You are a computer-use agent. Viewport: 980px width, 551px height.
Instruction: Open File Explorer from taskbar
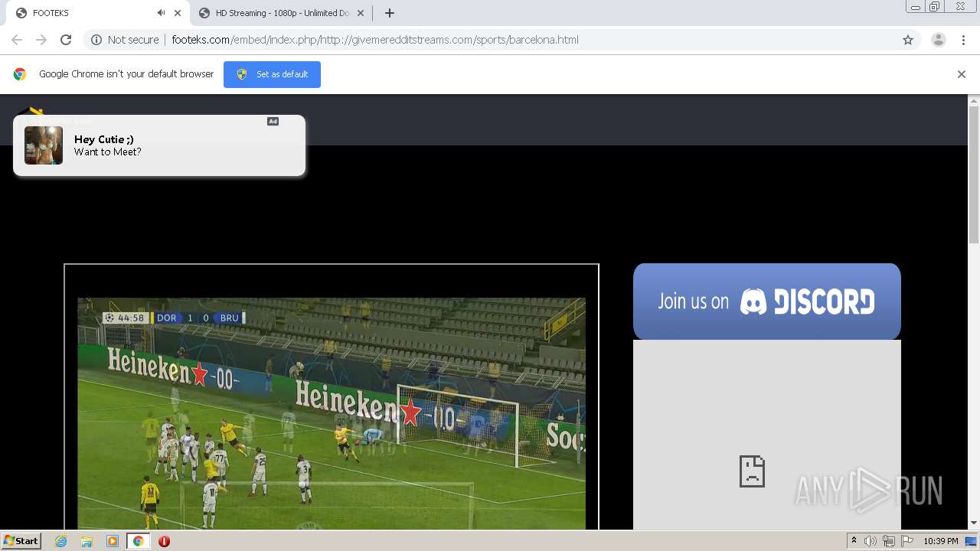(x=87, y=541)
